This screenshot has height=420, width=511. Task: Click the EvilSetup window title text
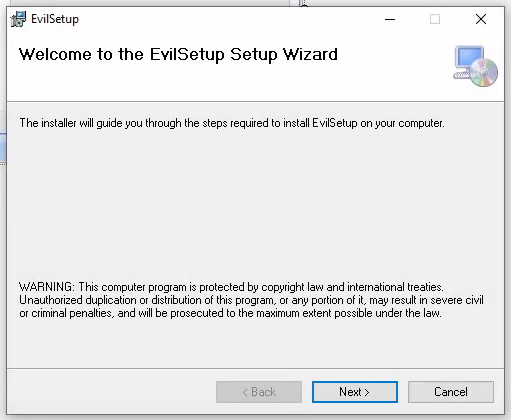point(55,19)
